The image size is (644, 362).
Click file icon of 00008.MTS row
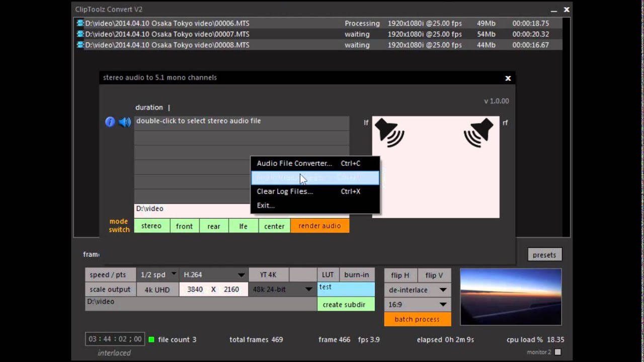[80, 45]
